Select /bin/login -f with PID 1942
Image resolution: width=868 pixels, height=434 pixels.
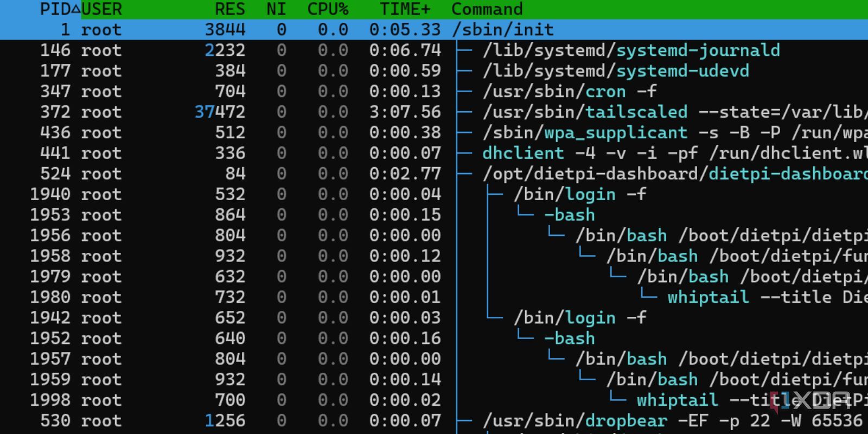(x=434, y=318)
